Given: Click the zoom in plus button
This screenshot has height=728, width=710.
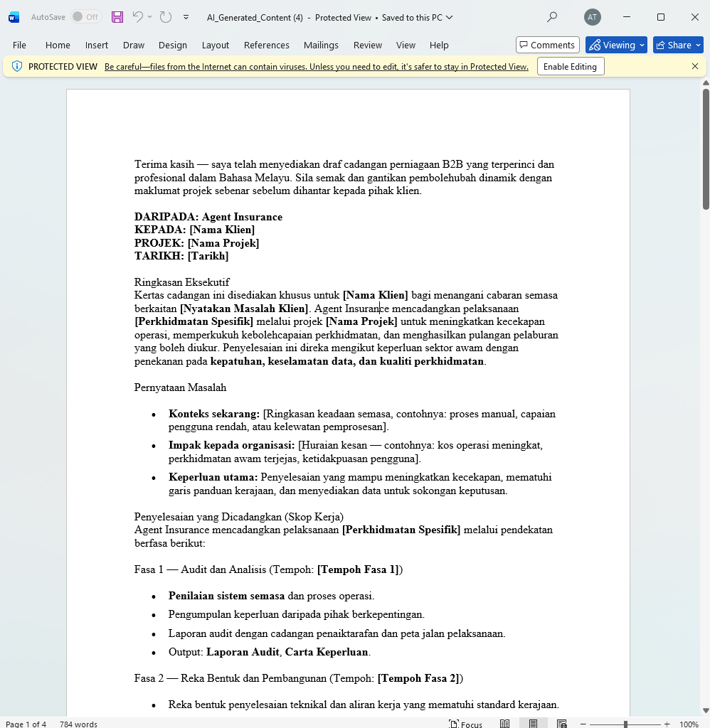Looking at the screenshot, I should pos(667,724).
